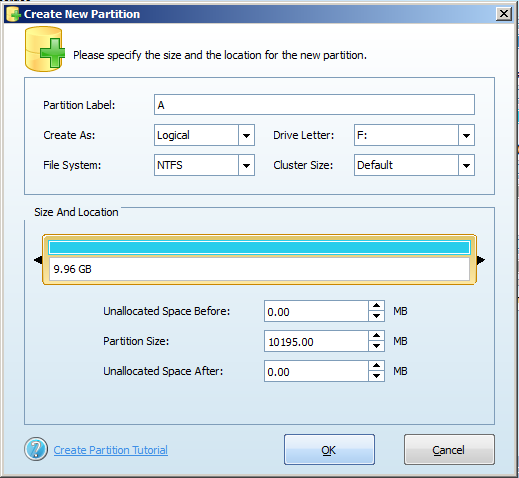Screen dimensions: 519x478
Task: Increase Unallocated Space After with up arrow
Action: click(x=377, y=366)
